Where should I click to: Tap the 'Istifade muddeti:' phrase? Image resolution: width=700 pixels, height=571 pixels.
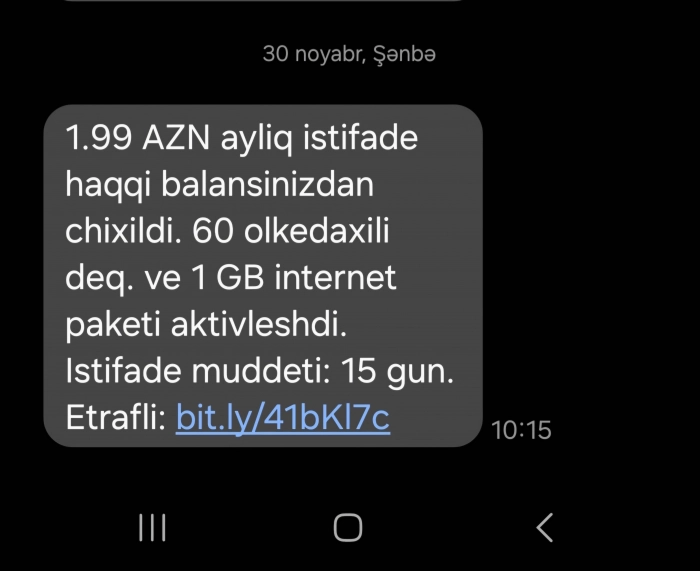click(x=198, y=371)
